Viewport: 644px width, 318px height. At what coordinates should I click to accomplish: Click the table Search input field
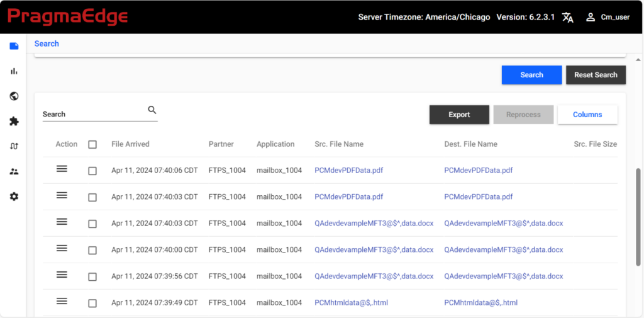click(x=94, y=114)
